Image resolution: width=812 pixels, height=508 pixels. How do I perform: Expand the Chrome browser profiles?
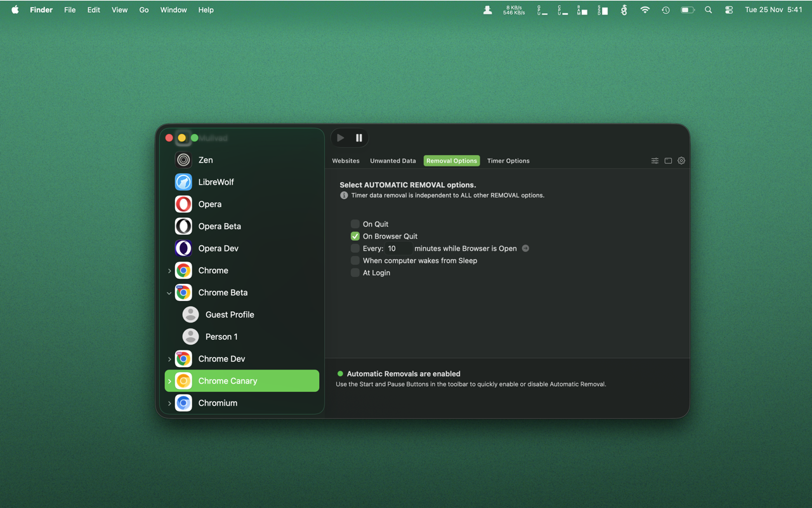(x=169, y=271)
